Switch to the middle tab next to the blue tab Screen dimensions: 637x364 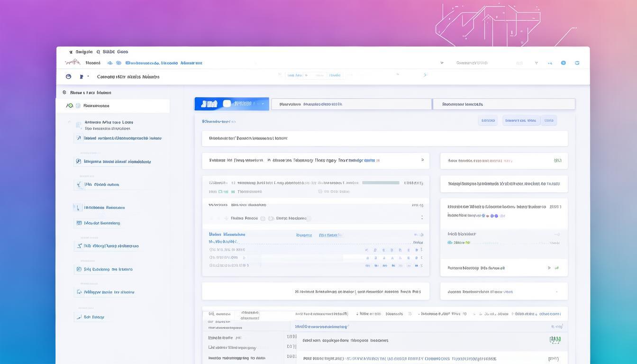point(351,104)
